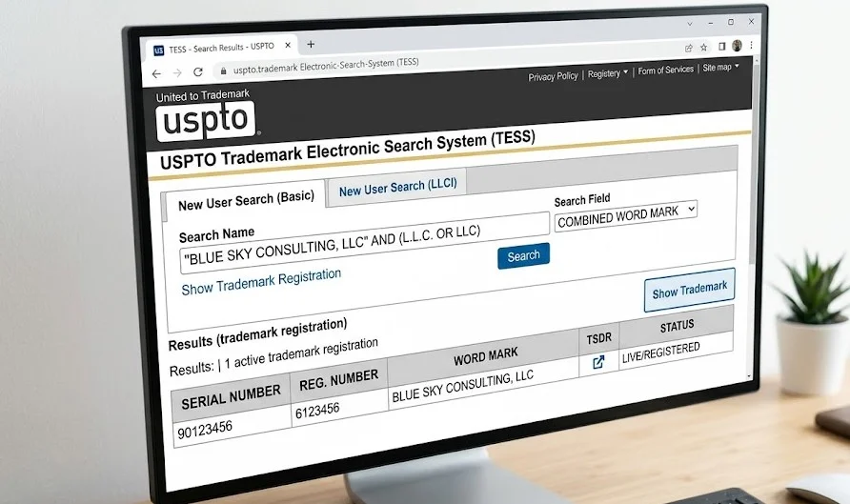Switch to New User Search (Basic) tab
Image resolution: width=850 pixels, height=504 pixels.
246,200
